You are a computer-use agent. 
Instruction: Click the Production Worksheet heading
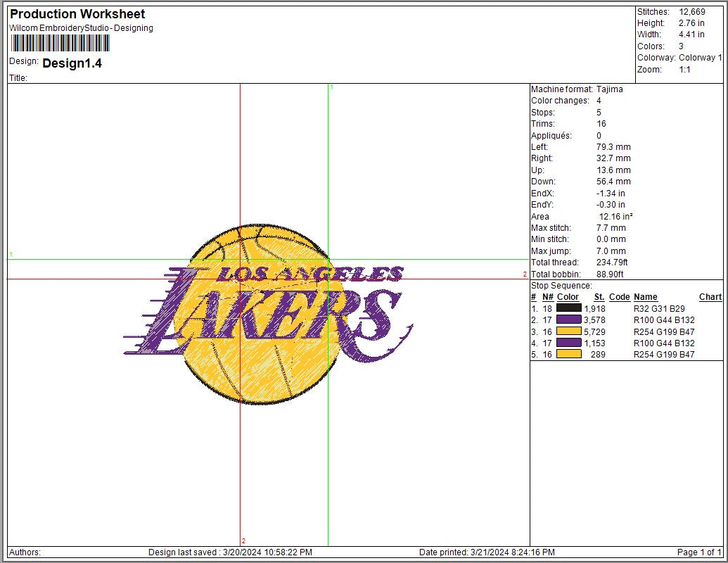click(x=77, y=14)
